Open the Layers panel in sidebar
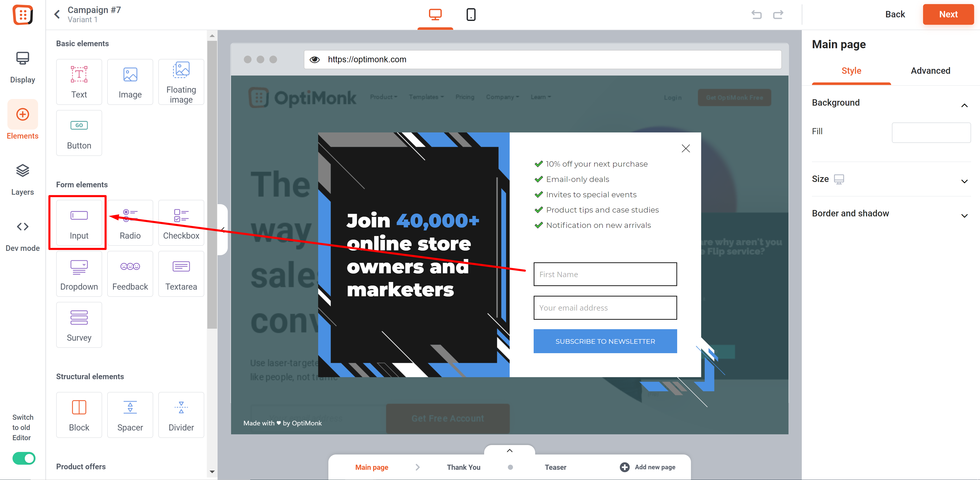 click(x=22, y=180)
